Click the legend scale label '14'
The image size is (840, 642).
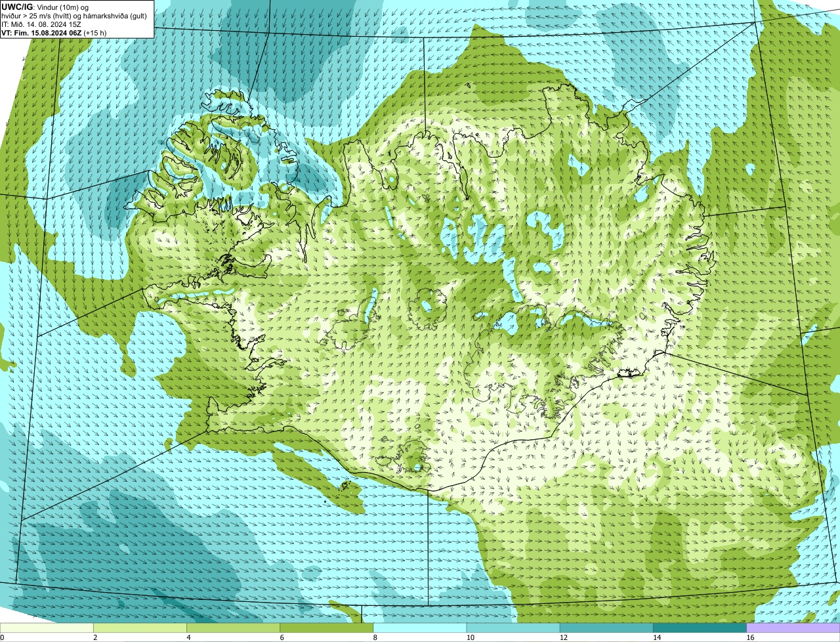point(656,637)
